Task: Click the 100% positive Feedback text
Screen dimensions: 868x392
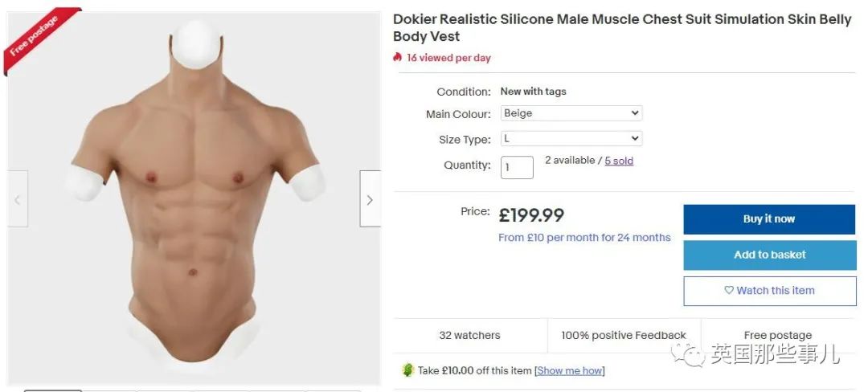Action: pos(624,335)
